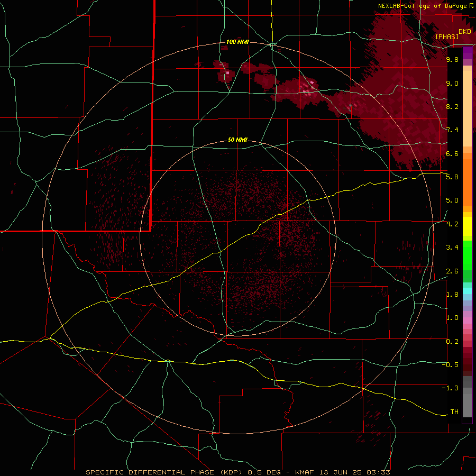Click the 100 NMI range ring label
Screen dimensions: 476x476
(x=237, y=42)
